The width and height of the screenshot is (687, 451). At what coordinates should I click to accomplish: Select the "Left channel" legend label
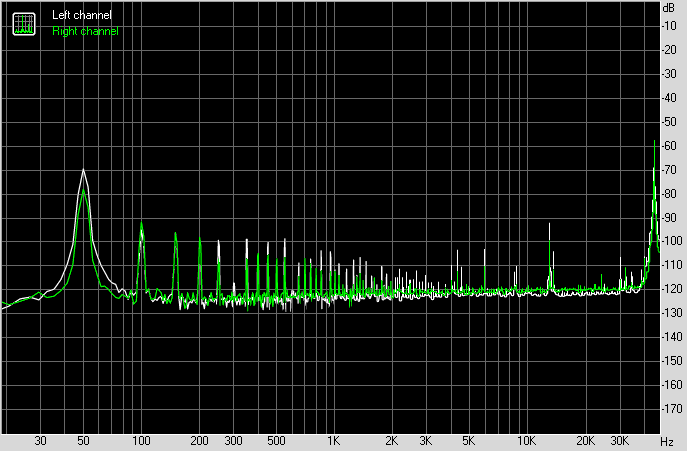[x=82, y=15]
